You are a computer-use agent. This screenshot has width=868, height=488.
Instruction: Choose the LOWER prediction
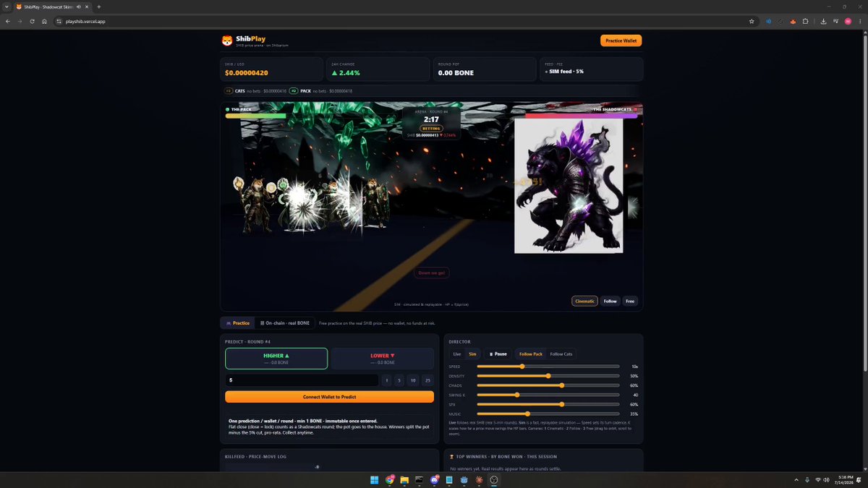coord(383,359)
